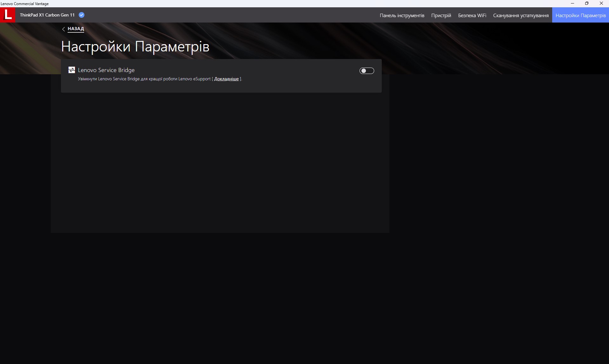Screen dimensions: 609x364
Task: Click the red Lenovo L logo
Action: tap(8, 15)
